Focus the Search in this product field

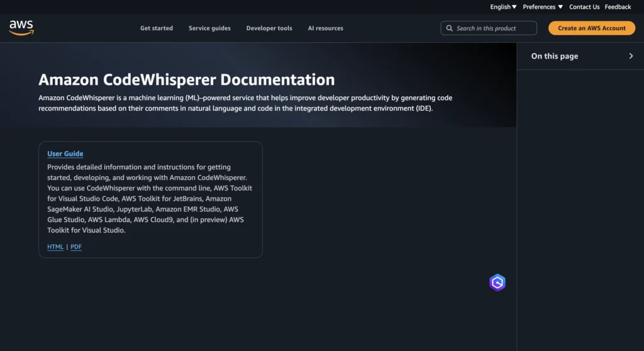click(x=488, y=28)
